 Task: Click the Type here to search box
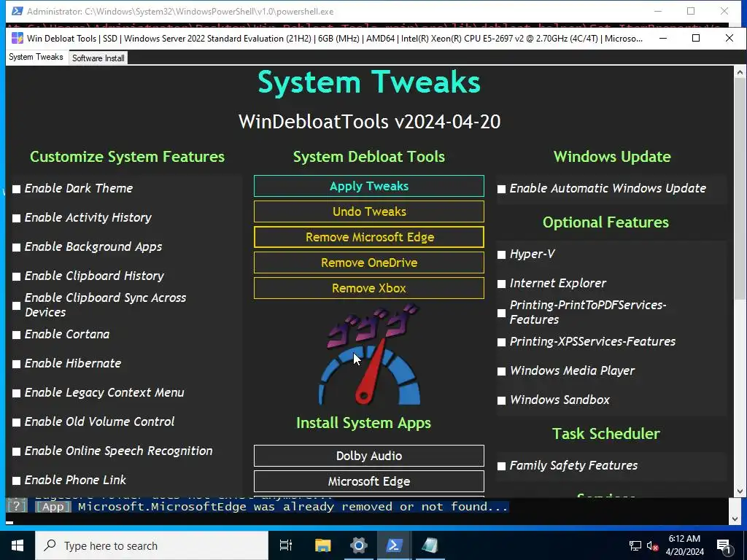152,545
